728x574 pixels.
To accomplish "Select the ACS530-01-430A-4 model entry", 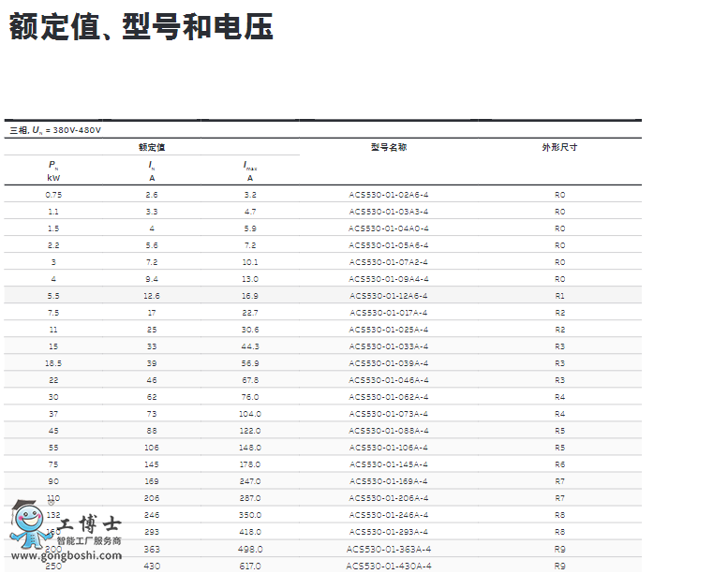I will (x=389, y=566).
